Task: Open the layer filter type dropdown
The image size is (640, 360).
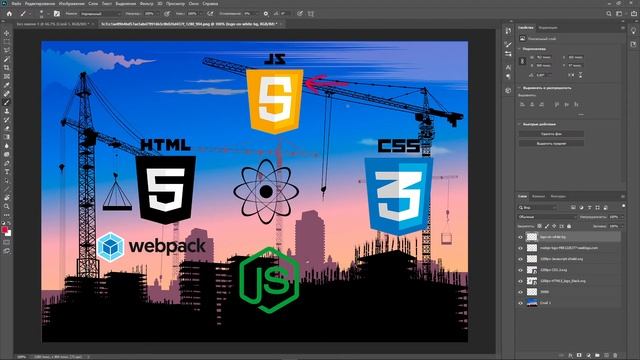Action: pyautogui.click(x=538, y=207)
